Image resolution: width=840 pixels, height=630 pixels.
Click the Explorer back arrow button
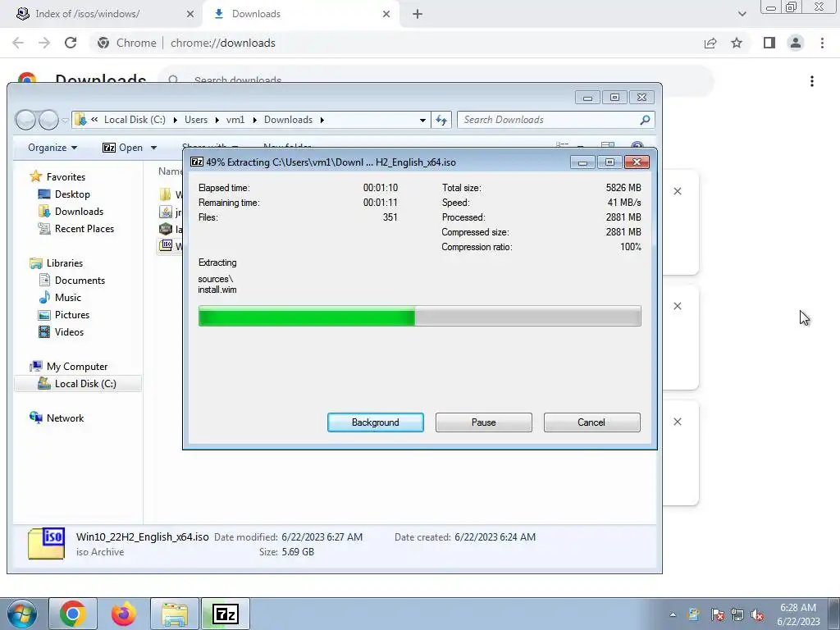click(25, 120)
